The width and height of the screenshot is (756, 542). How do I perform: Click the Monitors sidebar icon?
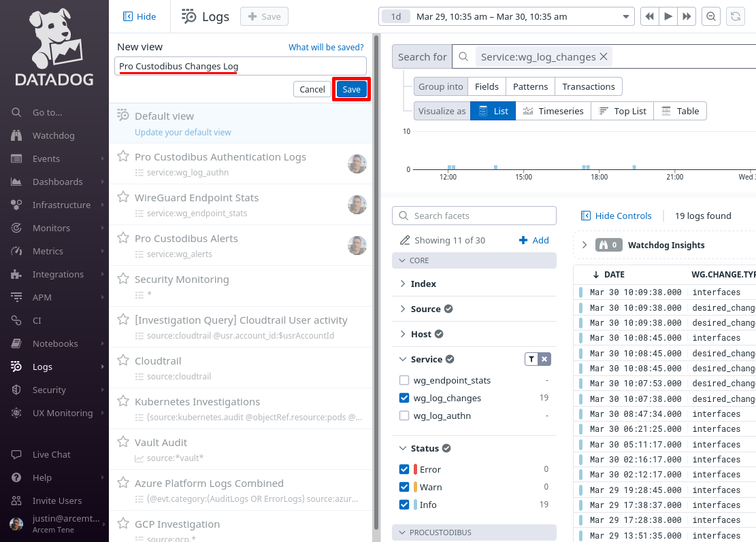pyautogui.click(x=16, y=228)
